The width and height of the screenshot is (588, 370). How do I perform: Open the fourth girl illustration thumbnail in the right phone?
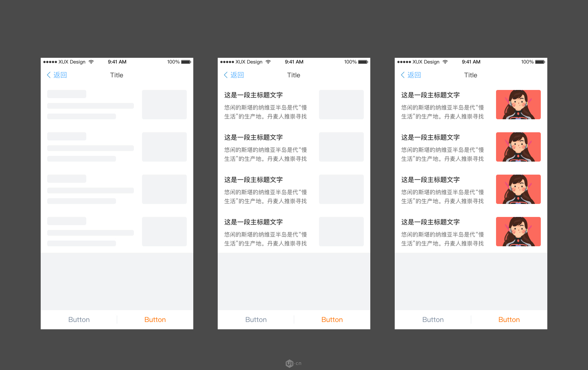click(x=518, y=232)
